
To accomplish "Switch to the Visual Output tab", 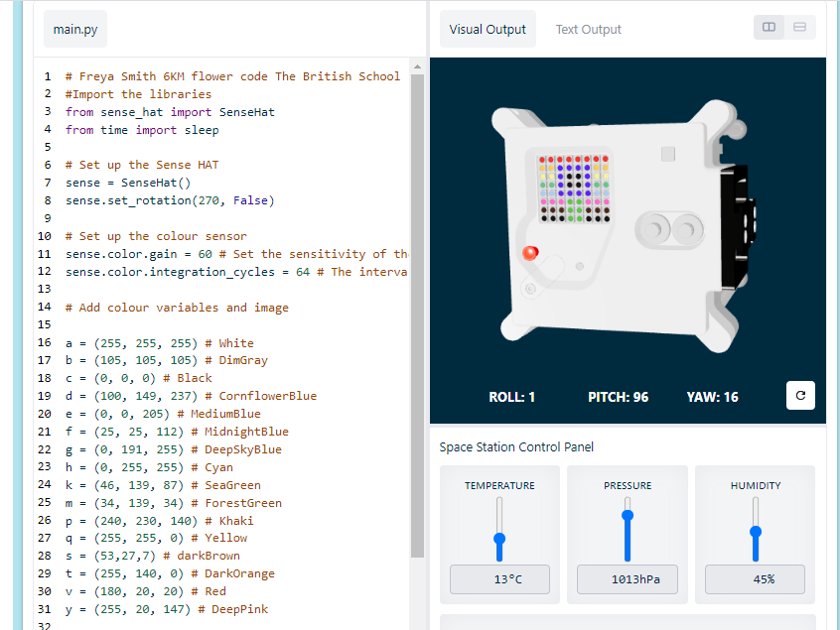I will coord(488,29).
